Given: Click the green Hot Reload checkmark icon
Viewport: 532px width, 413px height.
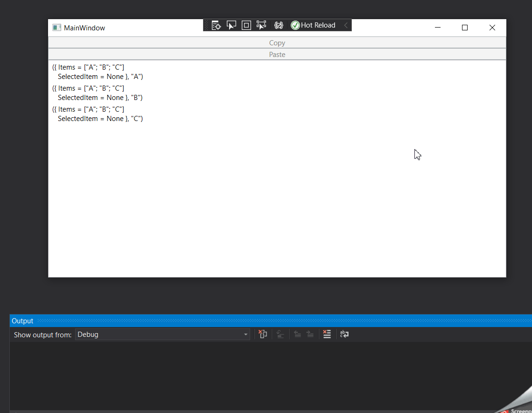Looking at the screenshot, I should pos(295,25).
